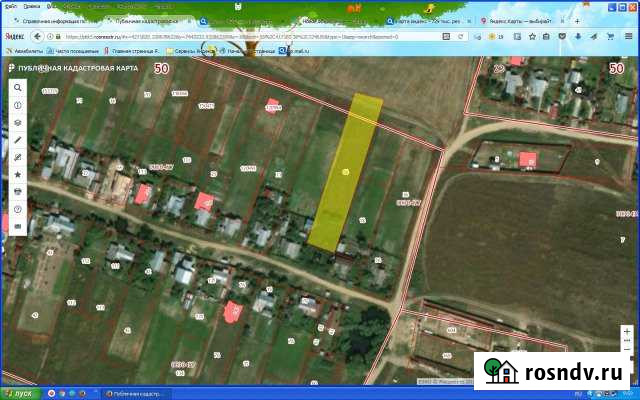Click the search magnifier tool in map sidebar
Image resolution: width=640 pixels, height=400 pixels.
(17, 87)
